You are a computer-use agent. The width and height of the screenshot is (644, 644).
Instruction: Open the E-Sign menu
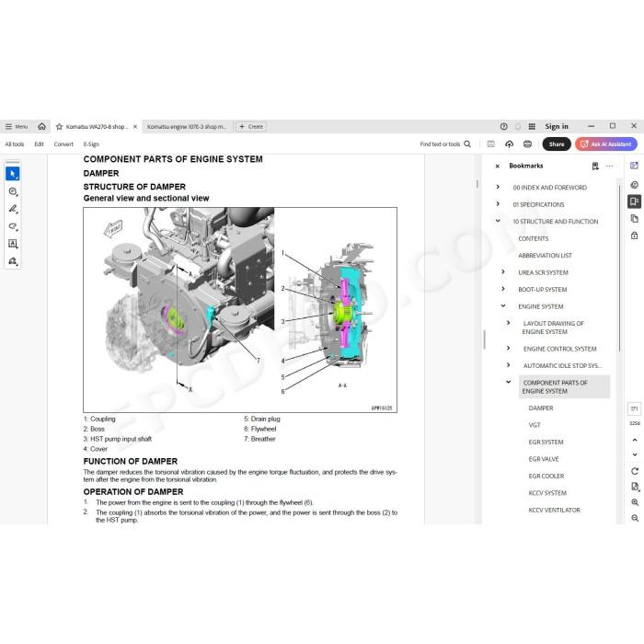coord(91,144)
